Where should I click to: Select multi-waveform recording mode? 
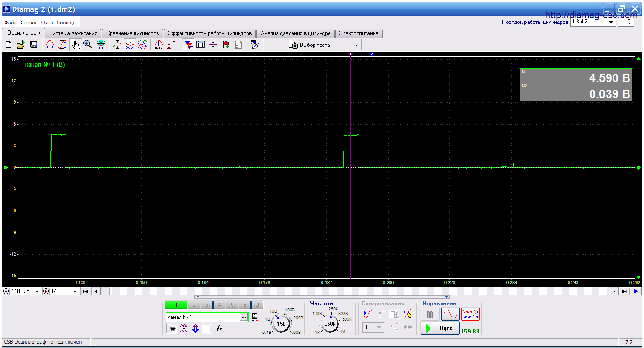(x=471, y=314)
